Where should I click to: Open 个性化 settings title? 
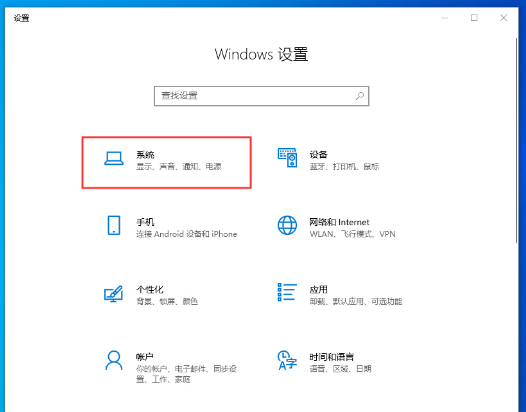pos(150,290)
